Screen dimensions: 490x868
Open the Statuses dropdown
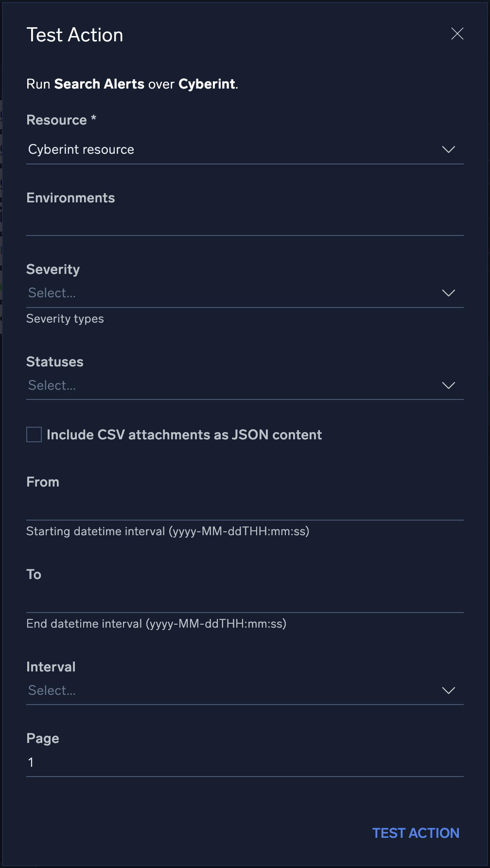tap(243, 385)
